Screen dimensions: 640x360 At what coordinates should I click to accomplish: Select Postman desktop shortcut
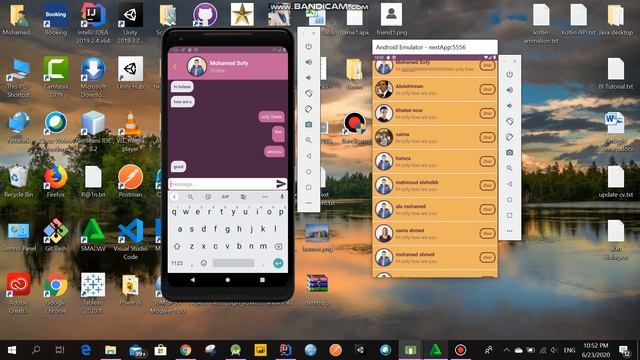(130, 181)
